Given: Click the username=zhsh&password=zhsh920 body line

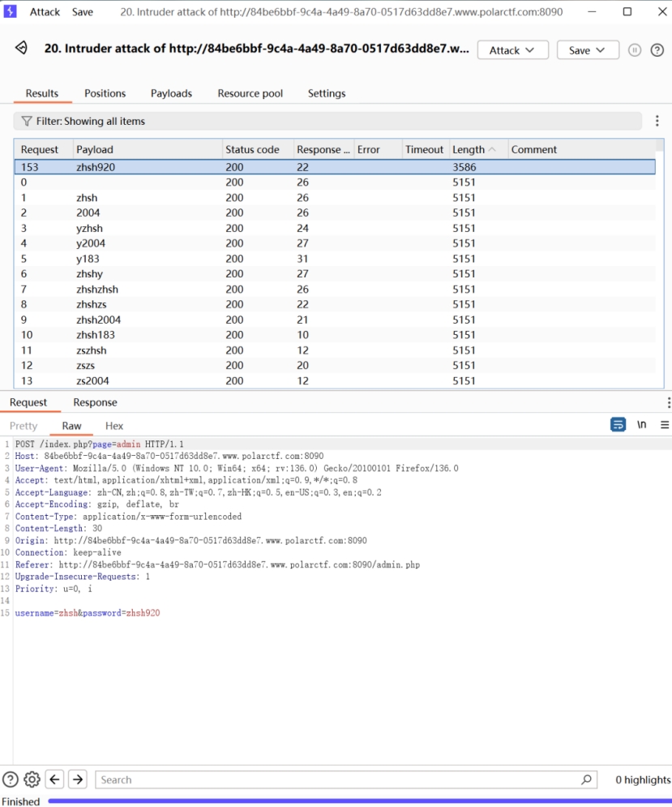Looking at the screenshot, I should (x=88, y=612).
